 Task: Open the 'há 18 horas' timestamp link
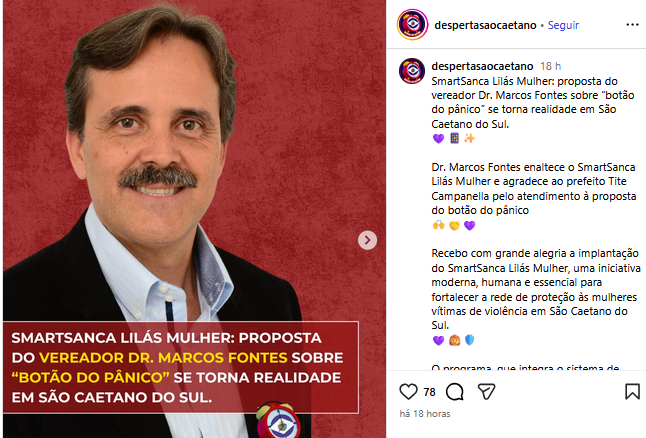tap(425, 414)
